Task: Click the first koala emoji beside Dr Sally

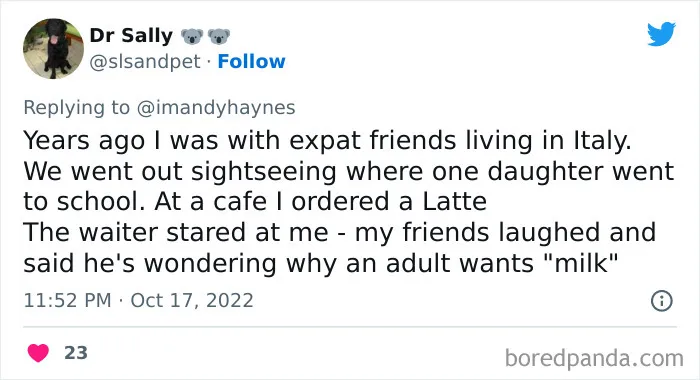Action: [192, 36]
